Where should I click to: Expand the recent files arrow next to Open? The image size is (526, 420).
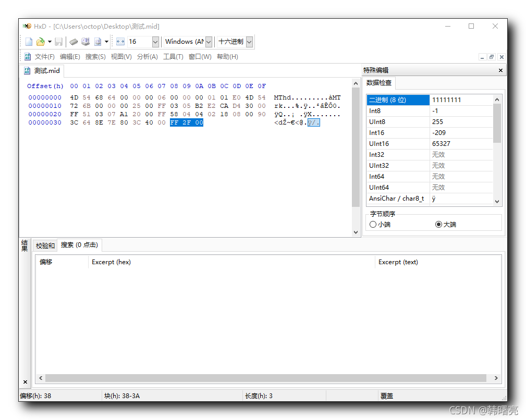click(50, 42)
